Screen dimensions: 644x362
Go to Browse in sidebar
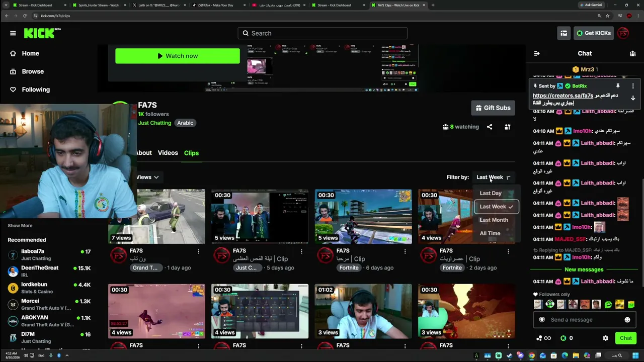tap(33, 71)
